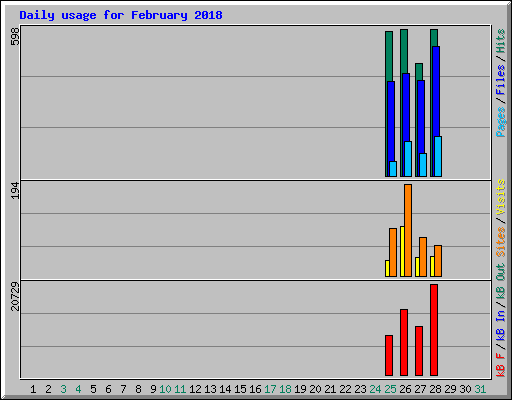Select green weekend day 10 label
The height and width of the screenshot is (400, 512).
point(165,389)
